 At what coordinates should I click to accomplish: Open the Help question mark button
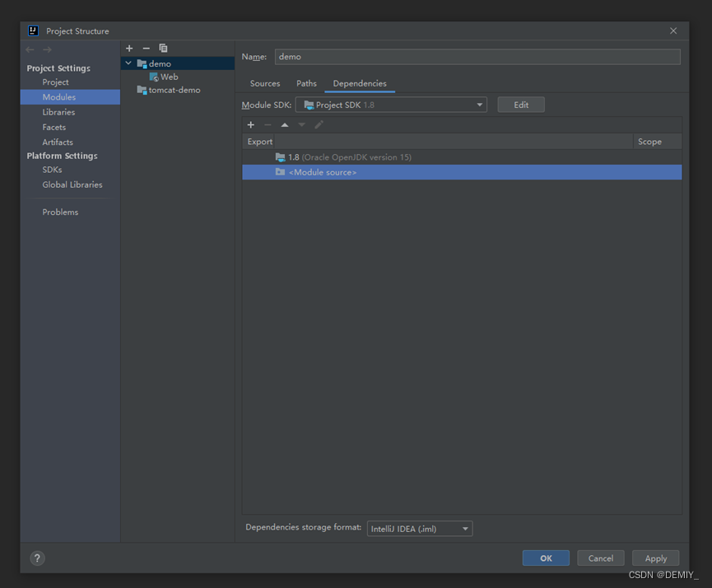pos(38,558)
